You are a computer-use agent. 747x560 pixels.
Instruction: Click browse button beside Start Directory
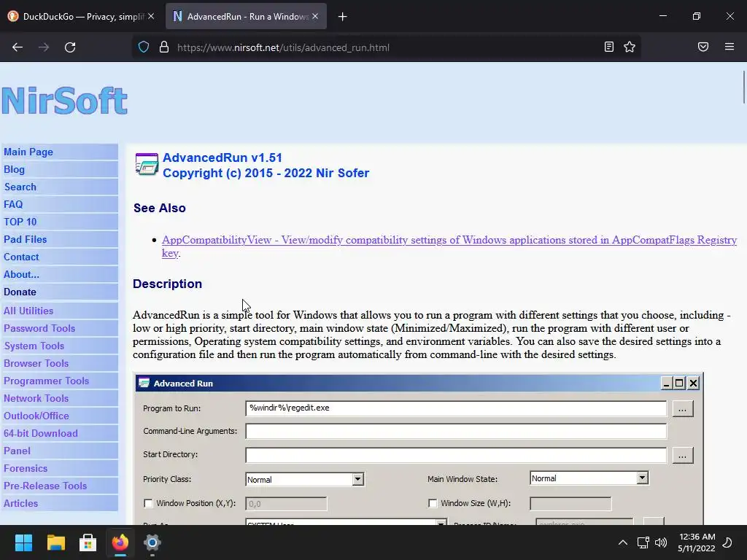click(683, 455)
